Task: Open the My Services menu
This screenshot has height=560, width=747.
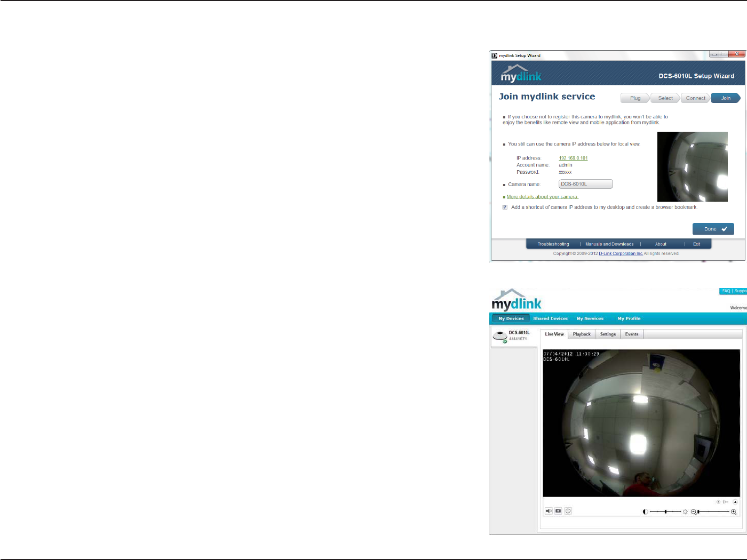Action: point(590,318)
